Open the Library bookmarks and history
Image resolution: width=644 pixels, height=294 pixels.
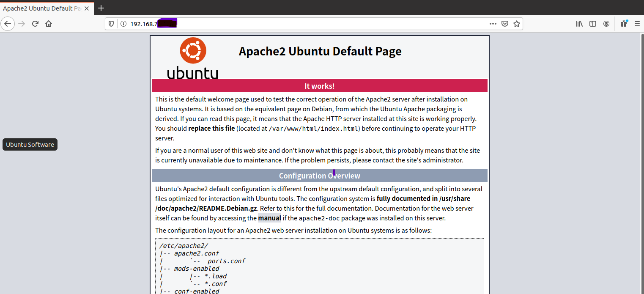click(x=579, y=24)
